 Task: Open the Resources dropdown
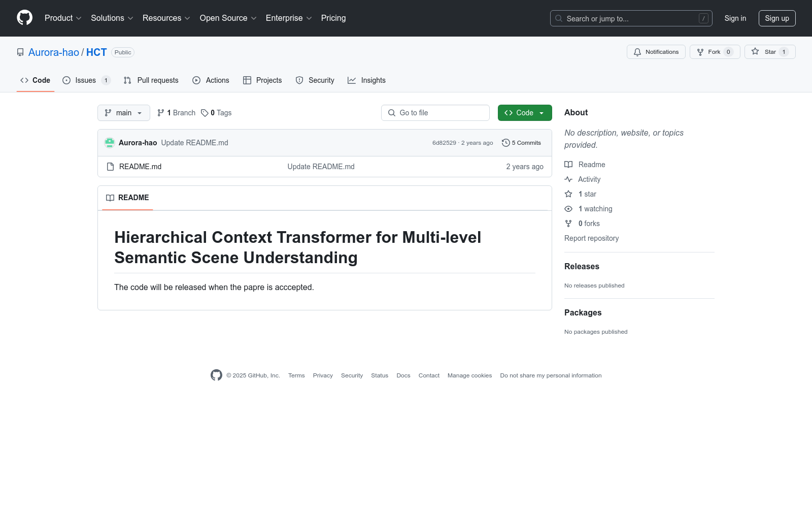(x=166, y=18)
